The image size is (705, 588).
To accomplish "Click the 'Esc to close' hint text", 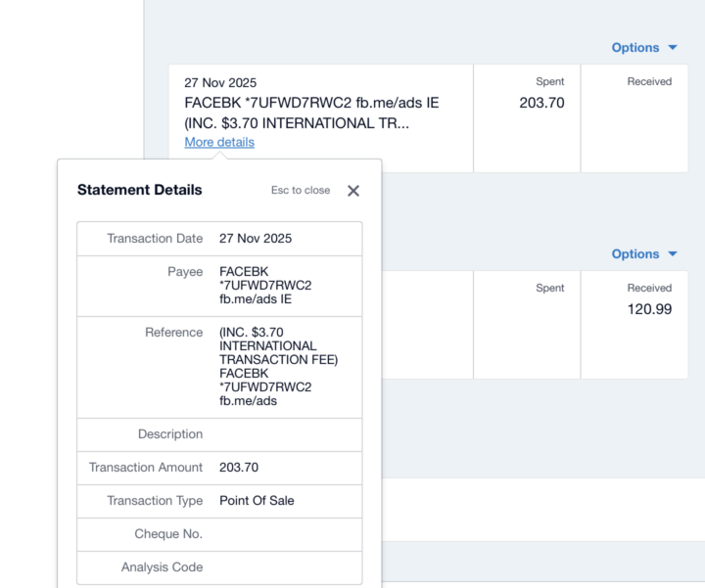I will (x=301, y=191).
